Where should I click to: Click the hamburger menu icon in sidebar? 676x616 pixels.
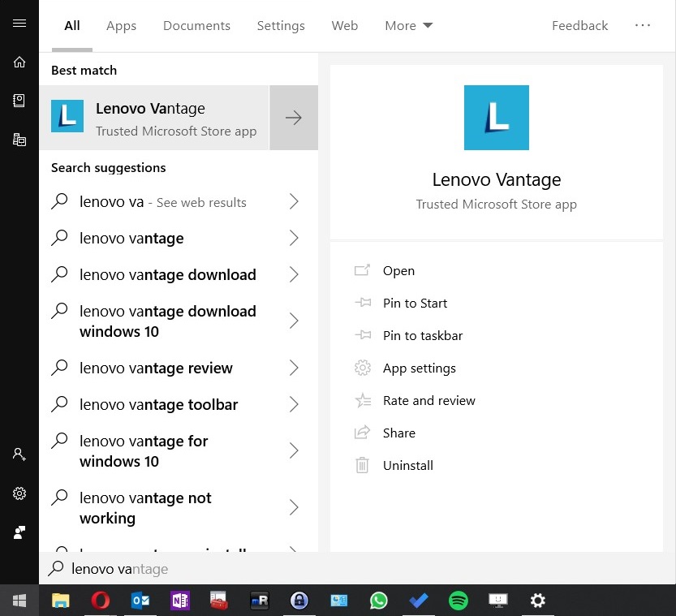[19, 24]
